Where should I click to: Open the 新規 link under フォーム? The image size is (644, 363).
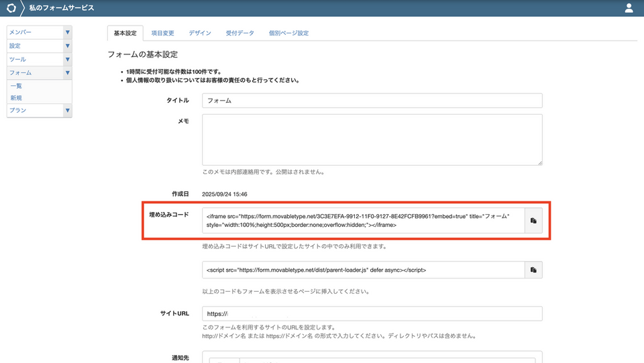(x=16, y=98)
